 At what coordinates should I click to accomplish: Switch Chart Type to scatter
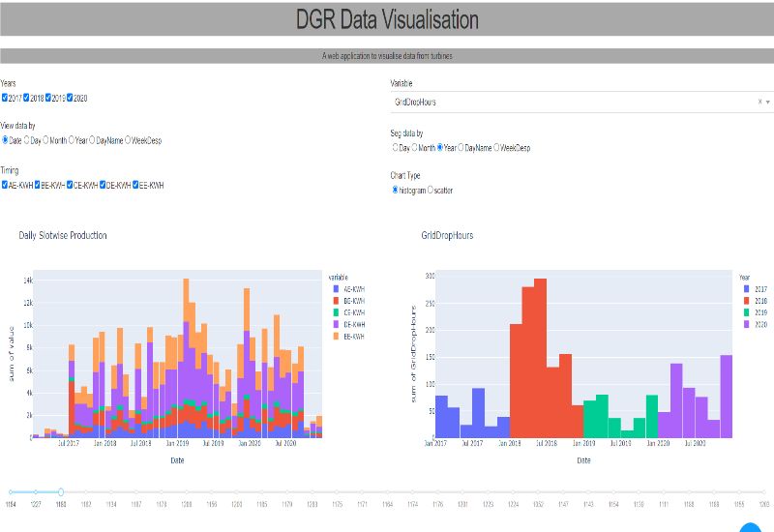click(431, 191)
